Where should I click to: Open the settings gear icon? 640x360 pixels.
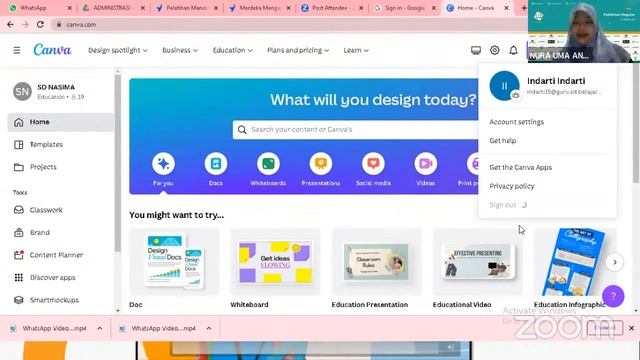pyautogui.click(x=494, y=50)
